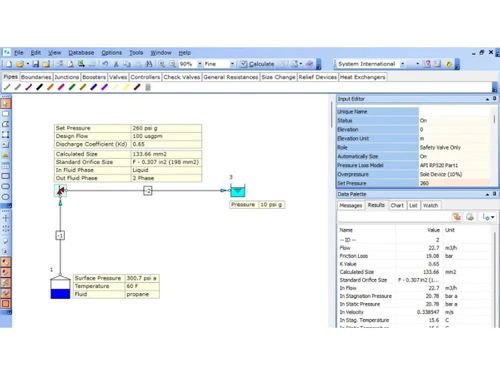Open the File menu
This screenshot has height=375, width=500.
pos(19,53)
